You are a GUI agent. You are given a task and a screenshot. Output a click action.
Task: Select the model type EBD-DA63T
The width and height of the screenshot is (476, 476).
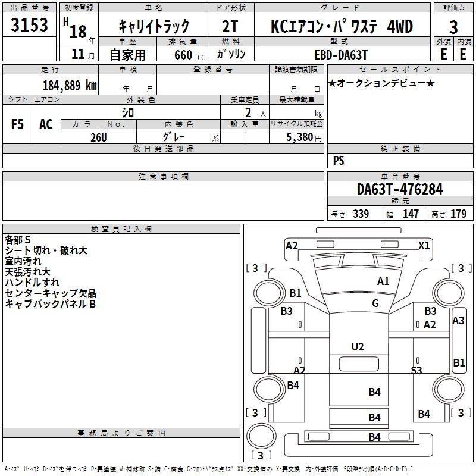[x=341, y=55]
